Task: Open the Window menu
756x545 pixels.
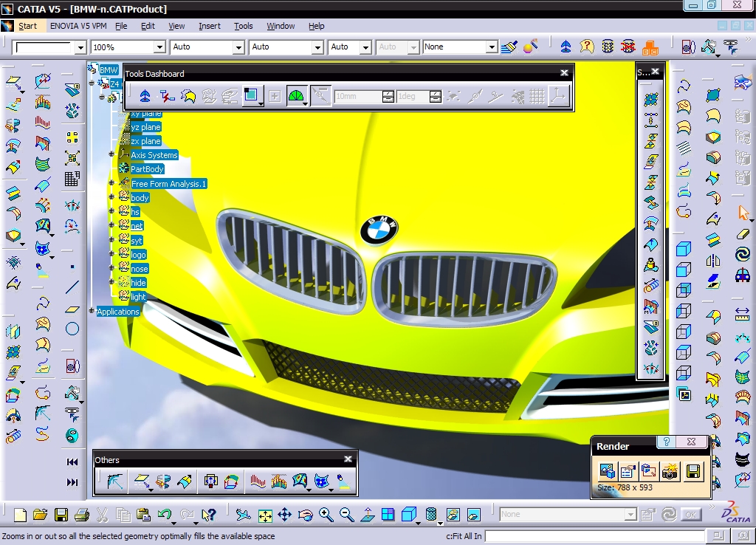Action: point(281,26)
